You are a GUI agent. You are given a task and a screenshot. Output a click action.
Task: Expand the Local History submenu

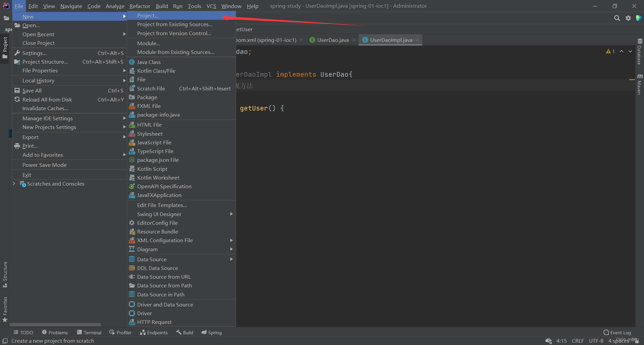(69, 80)
